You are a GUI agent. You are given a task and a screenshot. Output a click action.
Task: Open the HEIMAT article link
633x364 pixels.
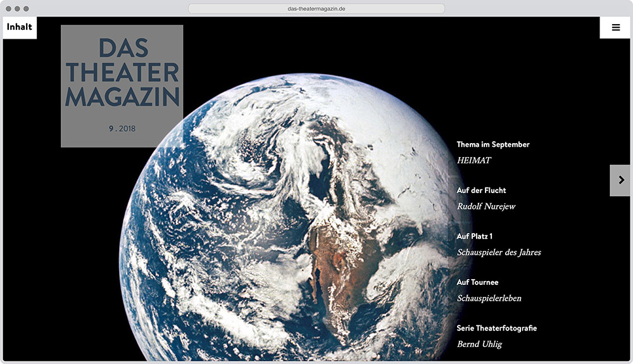tap(474, 160)
